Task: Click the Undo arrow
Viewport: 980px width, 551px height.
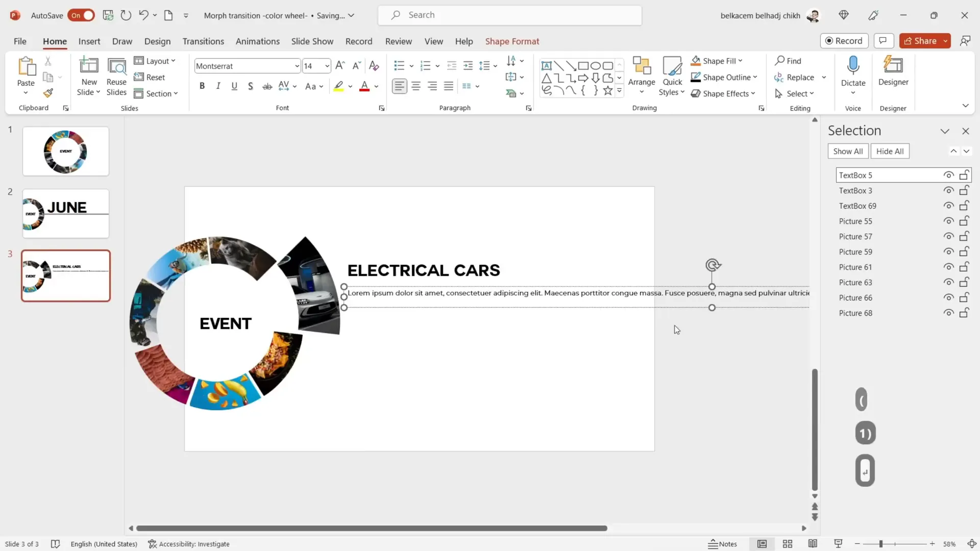Action: pos(143,15)
